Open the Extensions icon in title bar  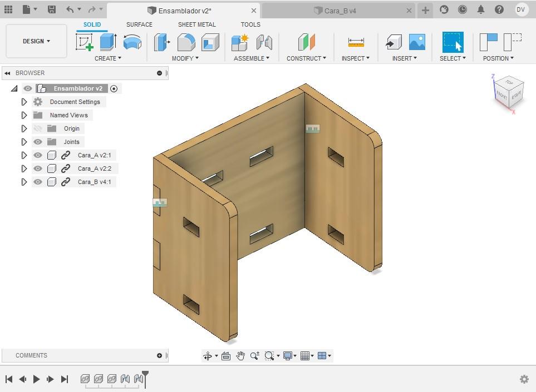tap(444, 9)
